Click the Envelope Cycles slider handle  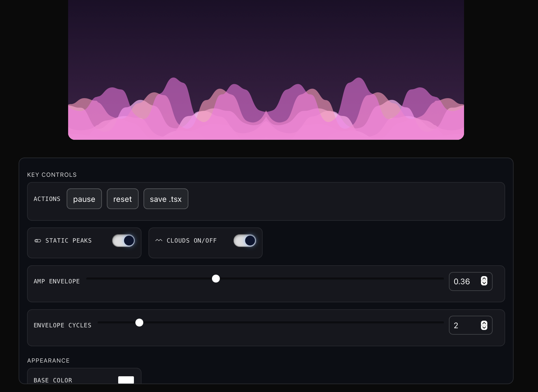[139, 323]
